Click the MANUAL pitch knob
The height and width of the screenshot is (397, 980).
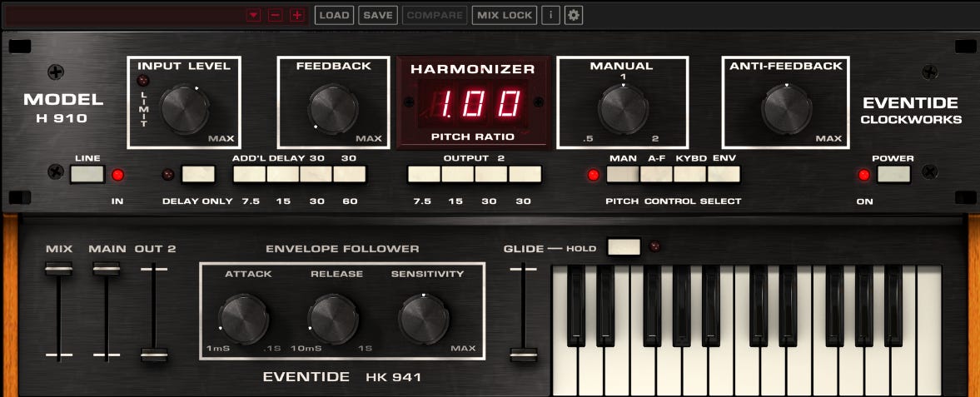623,109
